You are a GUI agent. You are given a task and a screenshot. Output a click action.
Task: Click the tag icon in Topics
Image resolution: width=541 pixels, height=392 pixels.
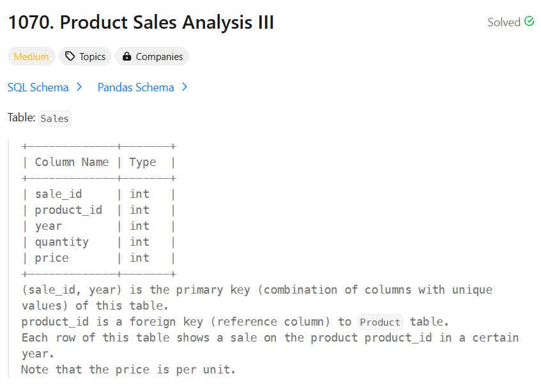click(70, 56)
